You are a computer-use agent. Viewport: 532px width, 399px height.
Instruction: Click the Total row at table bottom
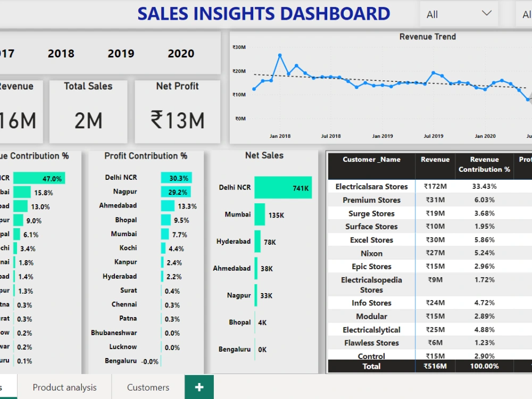371,366
